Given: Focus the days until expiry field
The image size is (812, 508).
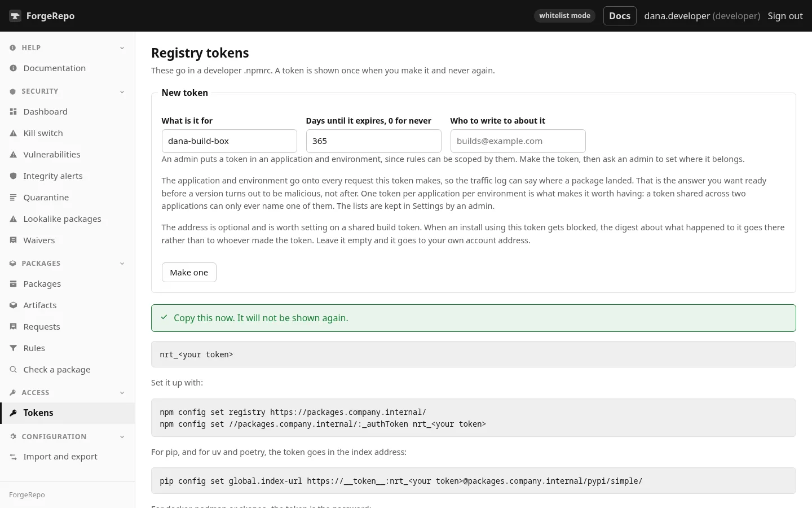Looking at the screenshot, I should (373, 141).
